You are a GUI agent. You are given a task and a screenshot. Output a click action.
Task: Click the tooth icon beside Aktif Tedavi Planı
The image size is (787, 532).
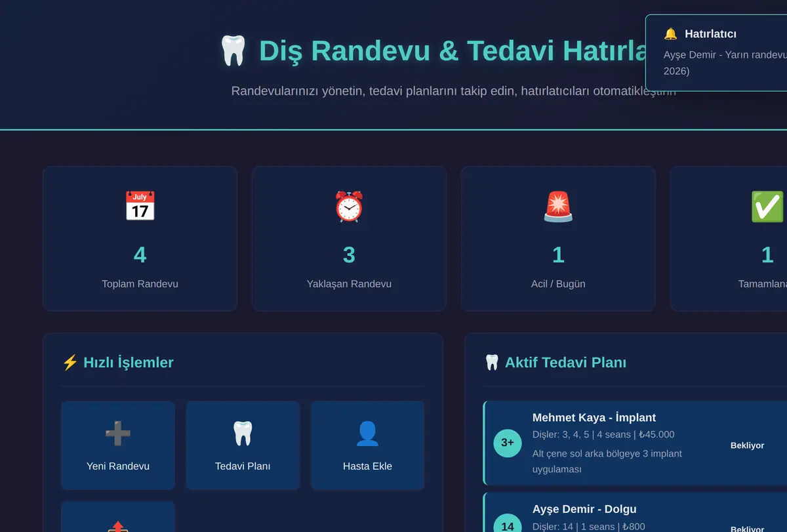(491, 362)
